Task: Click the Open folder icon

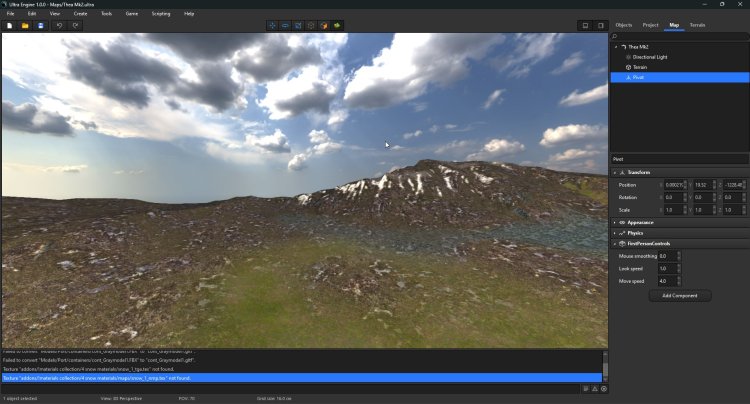Action: pyautogui.click(x=25, y=25)
